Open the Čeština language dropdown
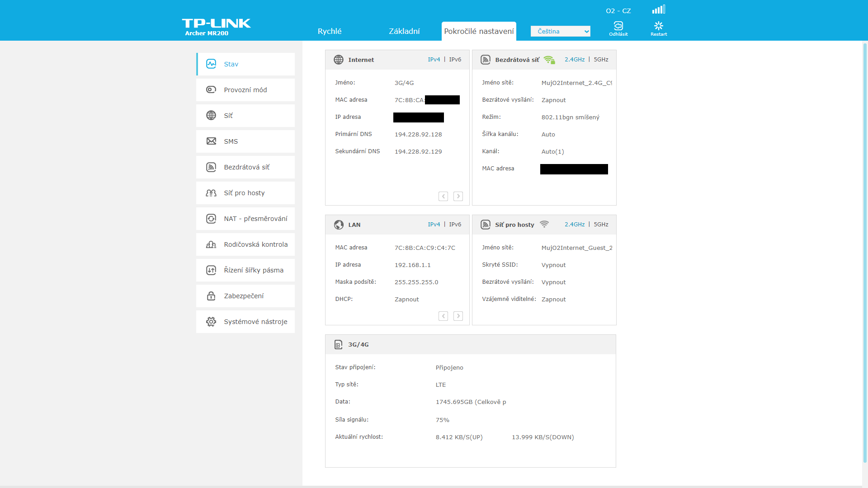The image size is (868, 488). [x=560, y=31]
